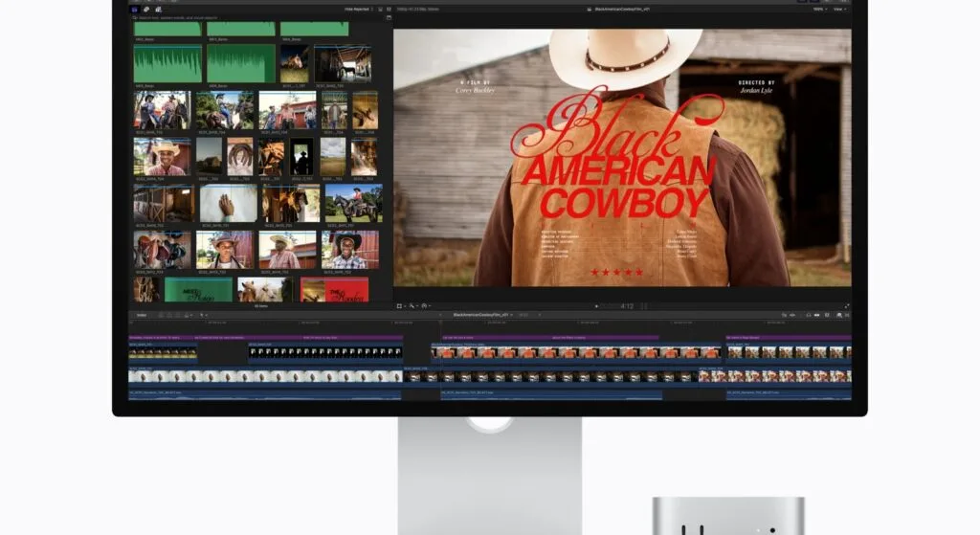Open the timeline tool selector dropdown
Image resolution: width=980 pixels, height=535 pixels.
203,315
